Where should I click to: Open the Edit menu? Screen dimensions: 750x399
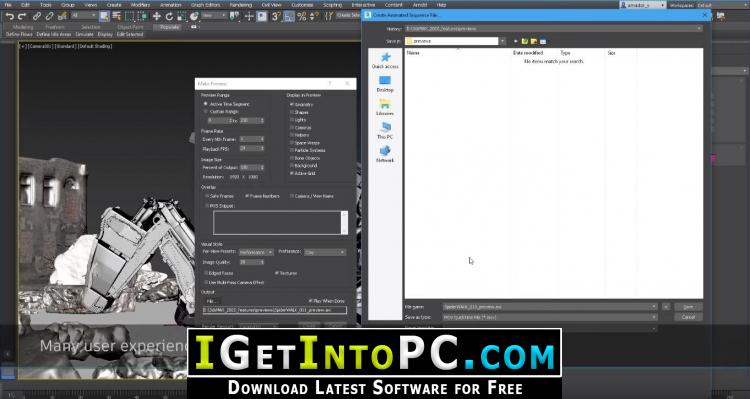25,5
